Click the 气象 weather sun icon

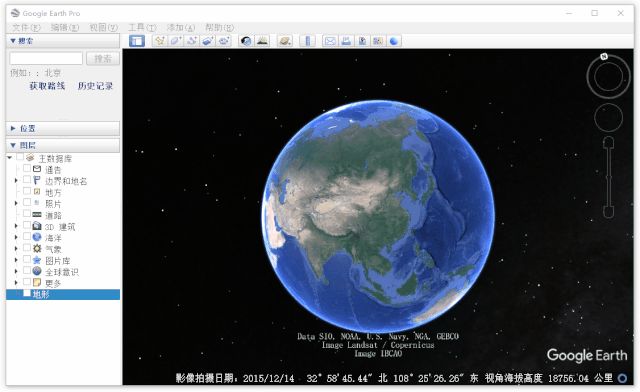[x=37, y=248]
